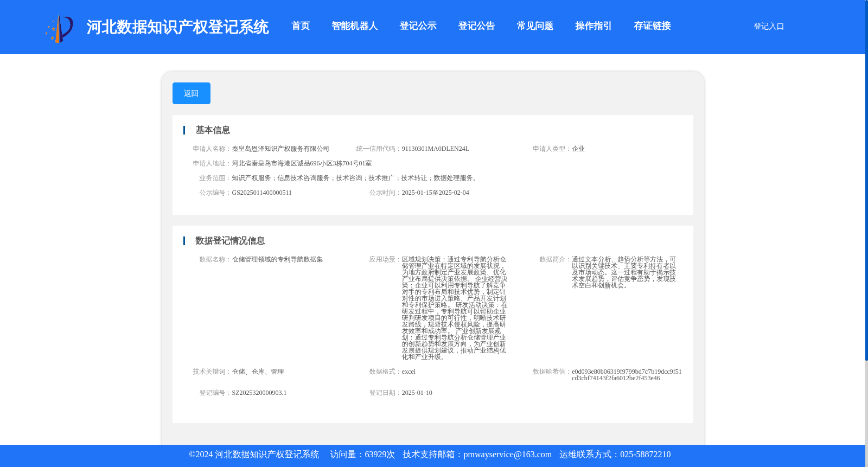The height and width of the screenshot is (467, 868).
Task: Select the 数据登记情况信息 section heading
Action: 230,241
